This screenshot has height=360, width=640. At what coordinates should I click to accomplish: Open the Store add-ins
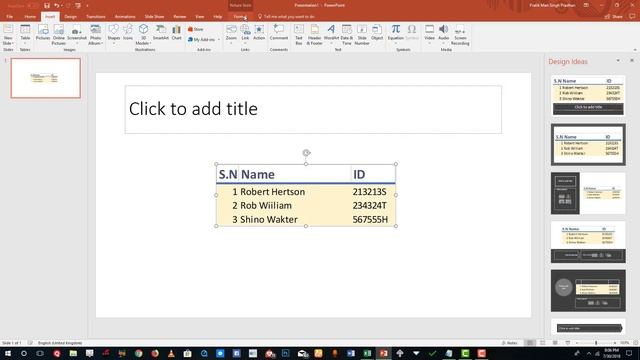click(x=196, y=29)
